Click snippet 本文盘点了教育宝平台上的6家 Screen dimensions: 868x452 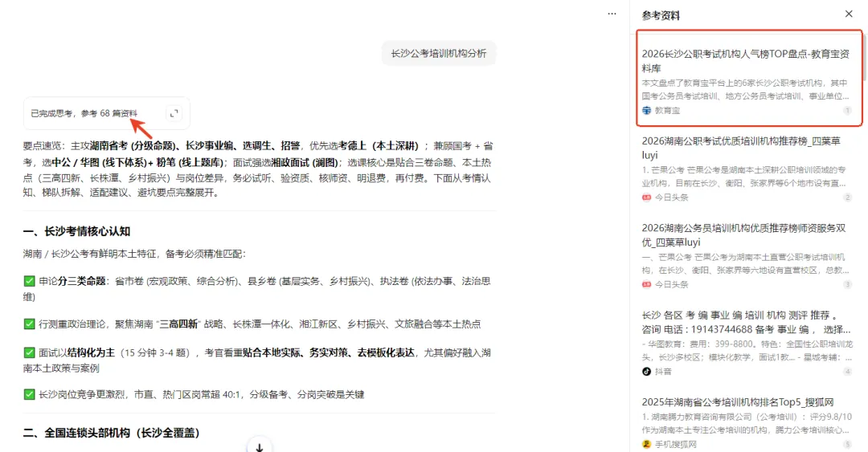coord(745,90)
